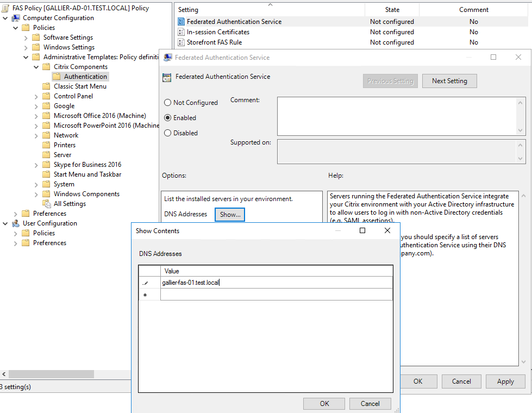Click the empty new-row value cell
Viewport: 532px width, 413px height.
pos(277,295)
